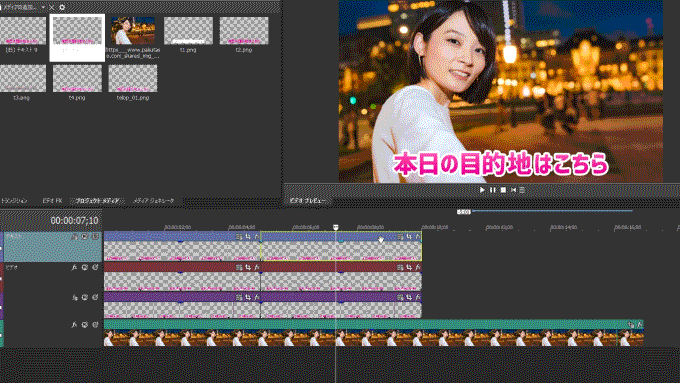
Task: Solo the purple track
Action: (95, 298)
